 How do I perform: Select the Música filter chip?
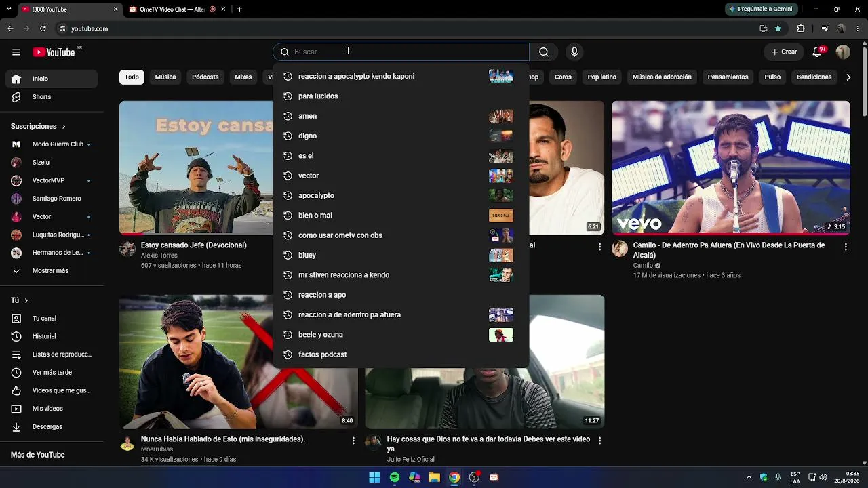click(165, 77)
